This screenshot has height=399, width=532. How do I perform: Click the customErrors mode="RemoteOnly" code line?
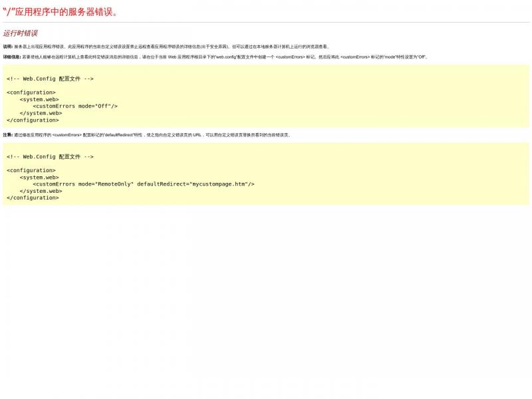[x=144, y=184]
